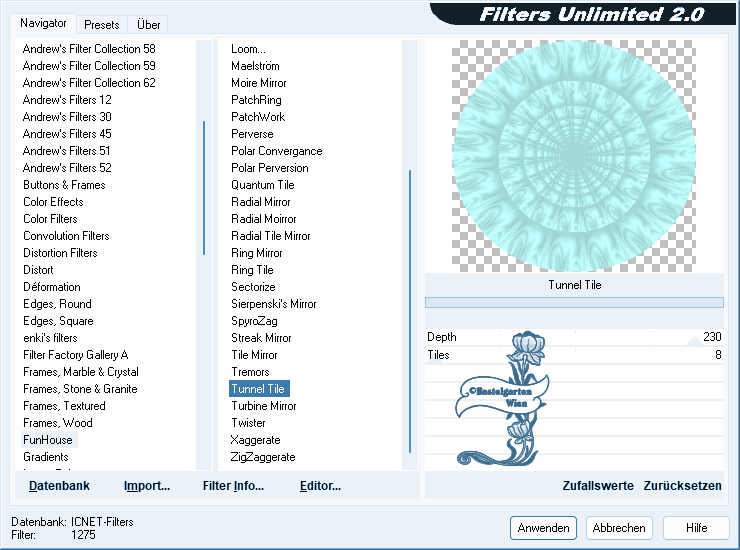Select Andrew's Filter Collection 58
740x550 pixels.
(x=89, y=49)
